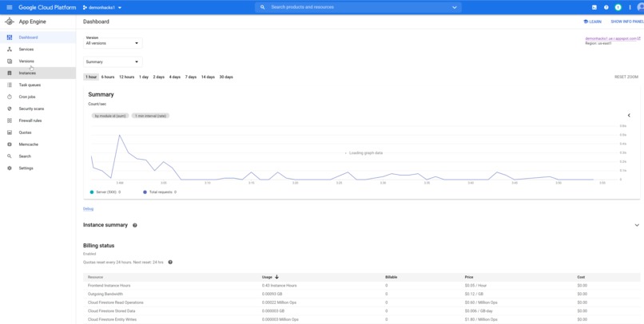The width and height of the screenshot is (644, 324).
Task: Click the Versions sidebar icon
Action: point(10,61)
